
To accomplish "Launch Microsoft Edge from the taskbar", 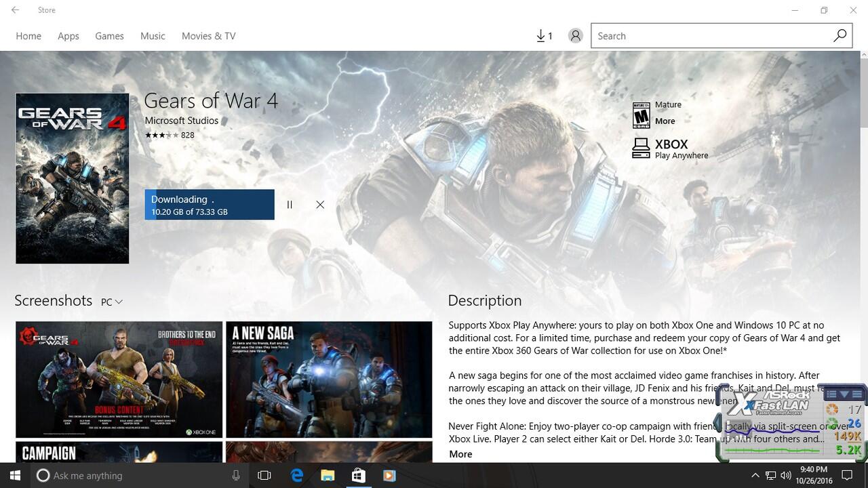I will (297, 475).
